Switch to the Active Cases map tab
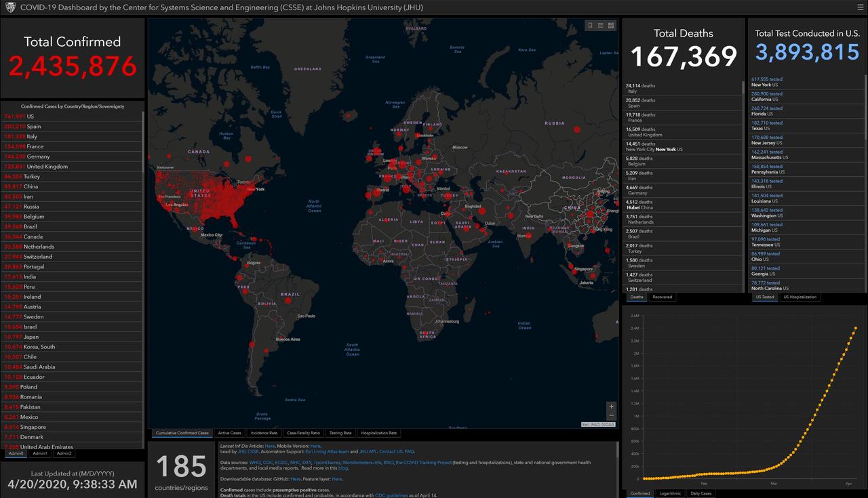Viewport: 868px width, 498px height. (x=230, y=433)
